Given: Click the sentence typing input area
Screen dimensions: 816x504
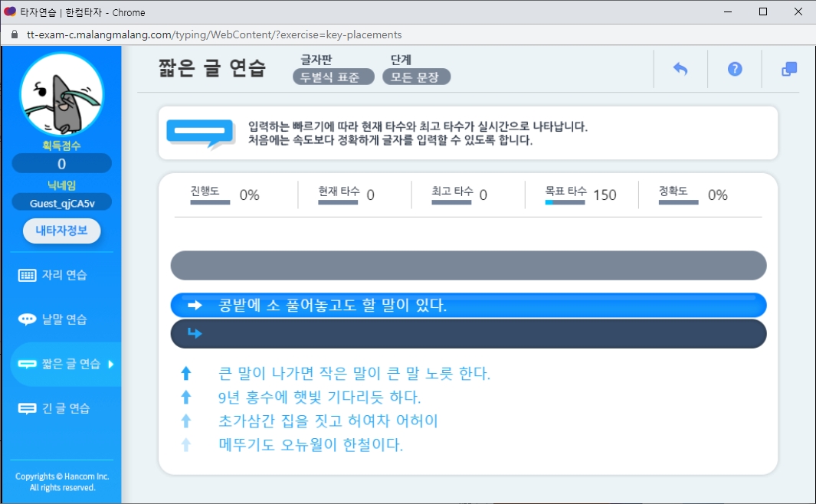Looking at the screenshot, I should click(x=467, y=333).
